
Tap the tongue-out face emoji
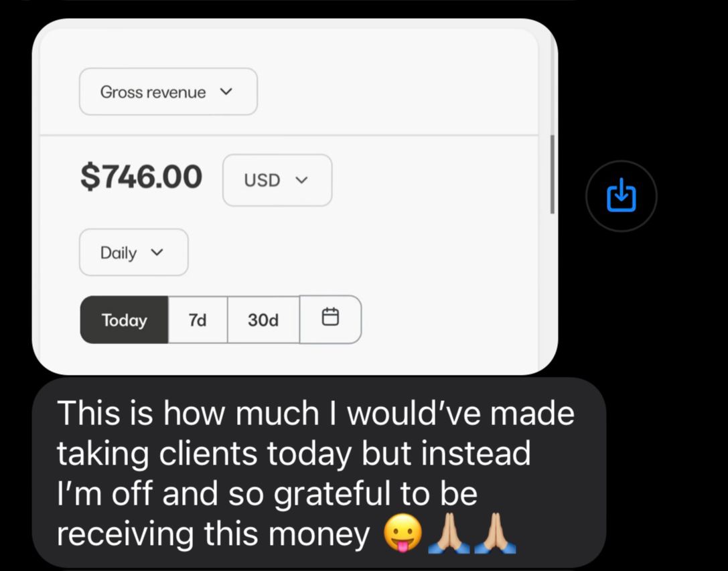[403, 533]
